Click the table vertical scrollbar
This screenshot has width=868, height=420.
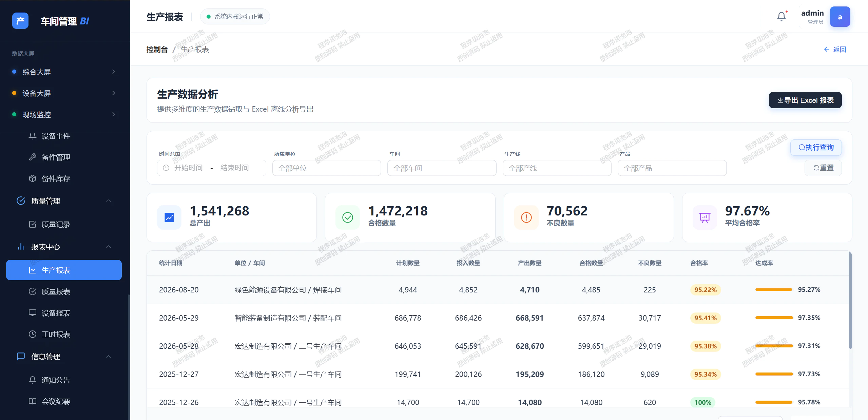(x=850, y=300)
